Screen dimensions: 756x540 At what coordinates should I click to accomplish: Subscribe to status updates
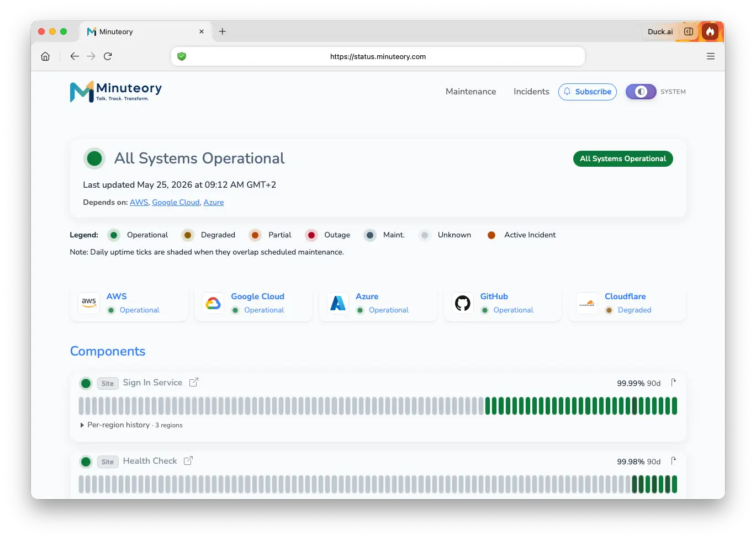(x=588, y=92)
